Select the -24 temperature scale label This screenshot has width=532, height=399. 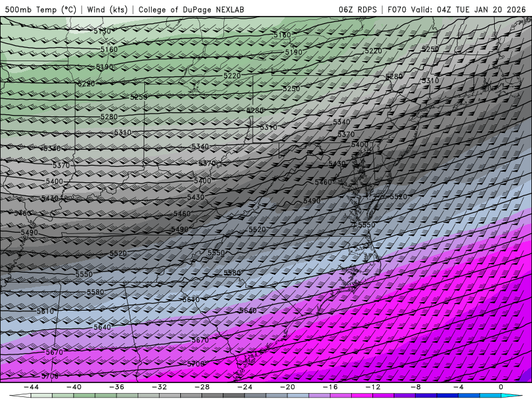(245, 387)
